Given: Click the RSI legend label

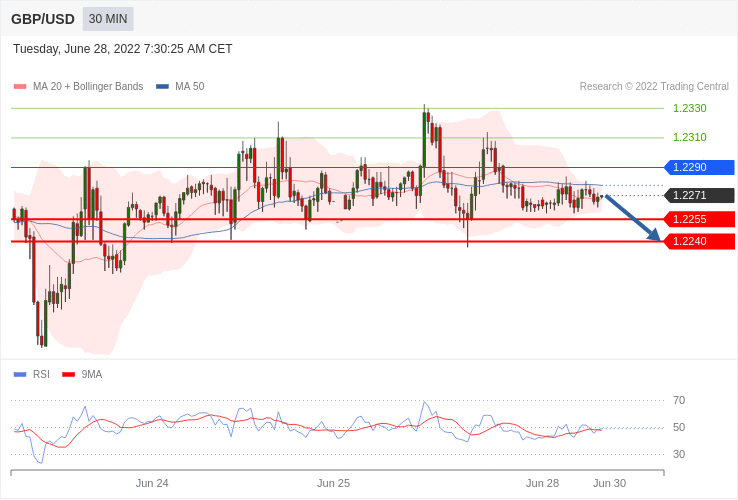Looking at the screenshot, I should pos(41,375).
